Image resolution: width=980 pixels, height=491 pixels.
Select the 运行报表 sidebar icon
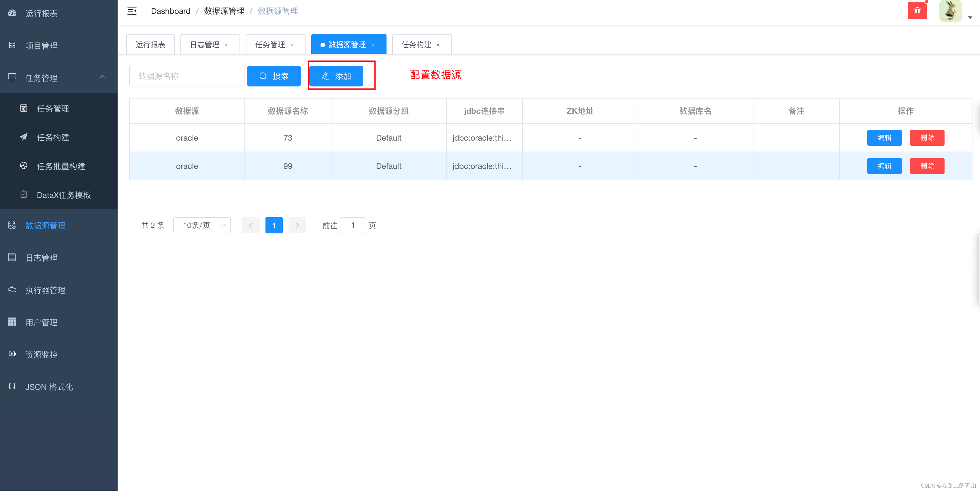(x=12, y=13)
